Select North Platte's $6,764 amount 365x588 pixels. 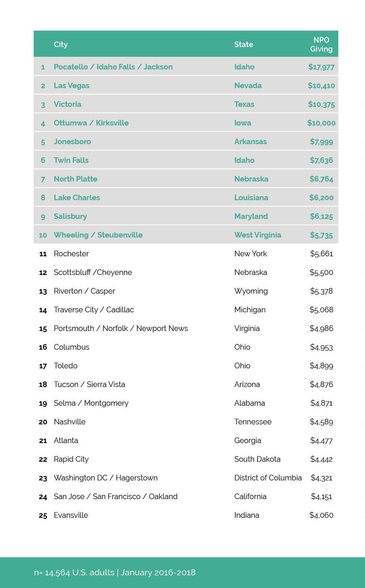coord(321,179)
